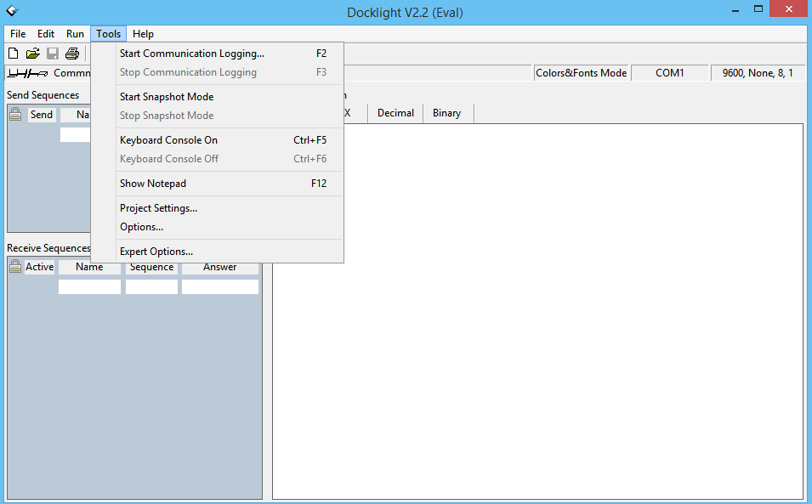The width and height of the screenshot is (812, 504).
Task: Click the 9600, None, 8, 1 settings field
Action: coord(758,73)
